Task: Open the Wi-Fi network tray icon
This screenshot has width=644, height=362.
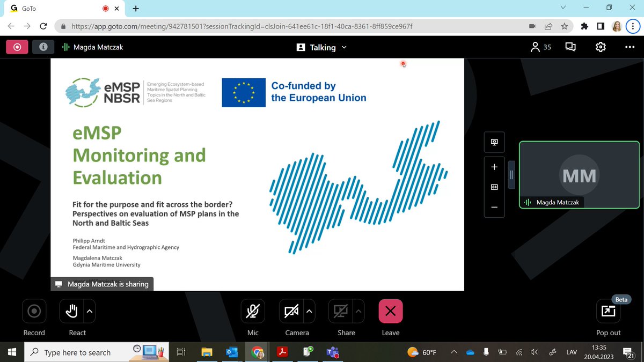Action: [x=519, y=352]
